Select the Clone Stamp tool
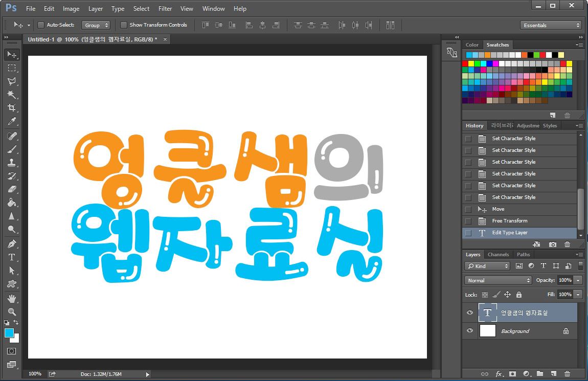Screen dimensions: 588x381 pyautogui.click(x=12, y=163)
